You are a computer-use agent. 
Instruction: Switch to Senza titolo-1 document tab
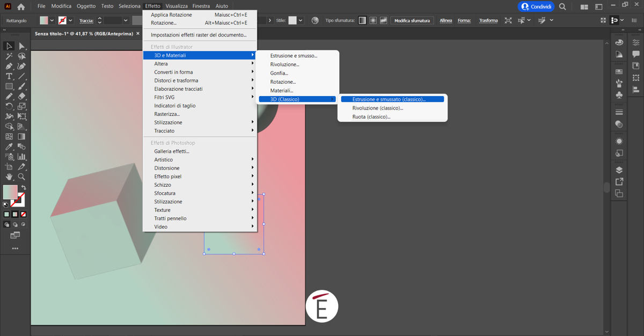click(84, 33)
